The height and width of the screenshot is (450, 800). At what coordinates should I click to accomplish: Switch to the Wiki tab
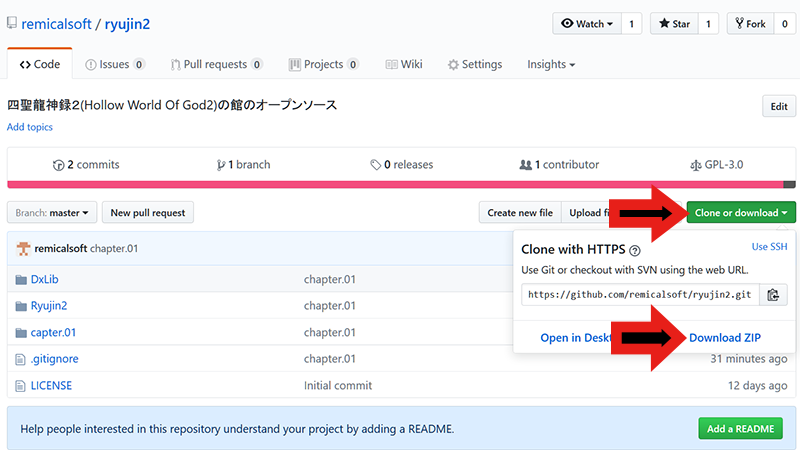coord(404,64)
